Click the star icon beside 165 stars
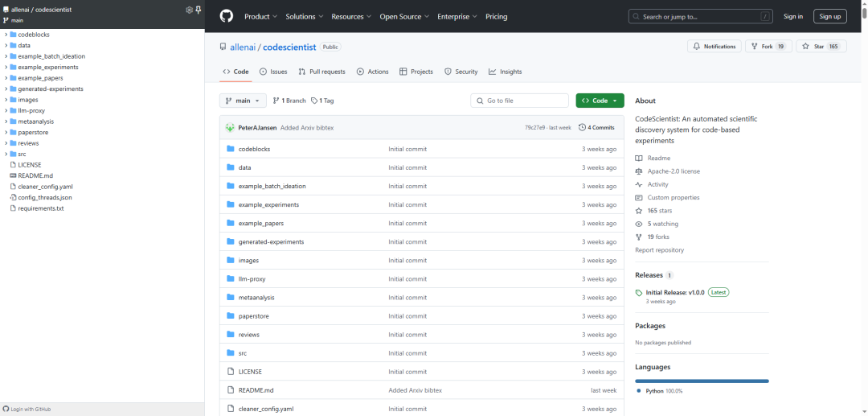Image resolution: width=868 pixels, height=416 pixels. point(639,211)
